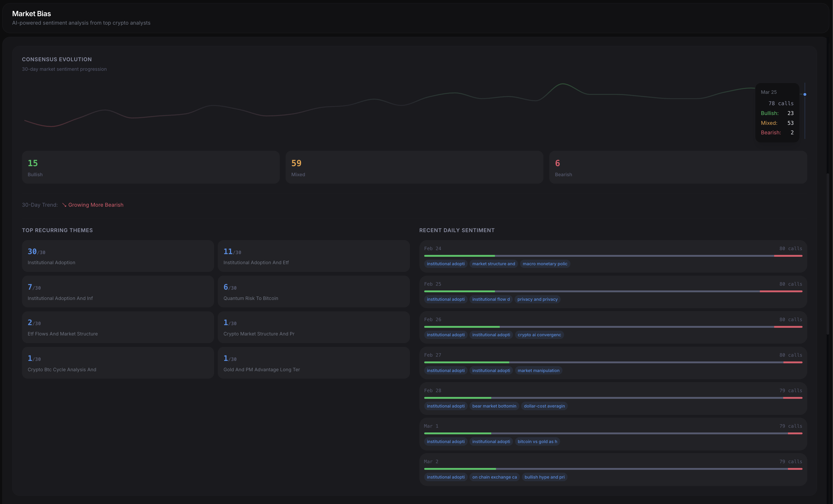Click the Institutional Adoption And Etf theme card
The height and width of the screenshot is (504, 833).
pyautogui.click(x=313, y=256)
